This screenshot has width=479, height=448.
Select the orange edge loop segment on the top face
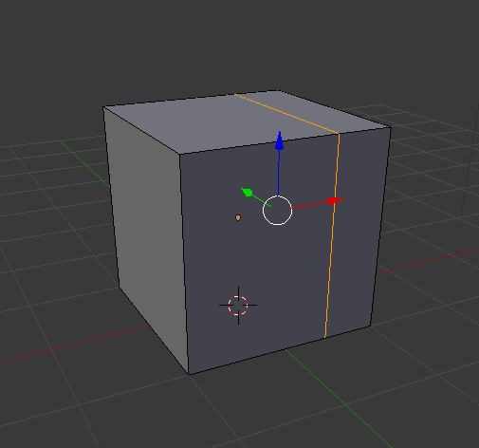tap(286, 114)
